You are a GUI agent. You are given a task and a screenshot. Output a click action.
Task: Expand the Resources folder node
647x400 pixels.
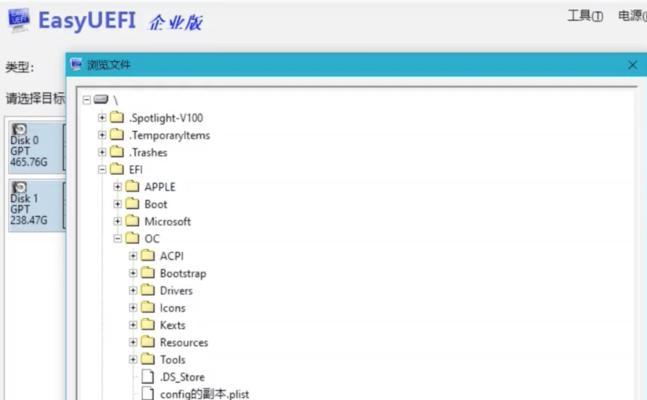(x=133, y=342)
